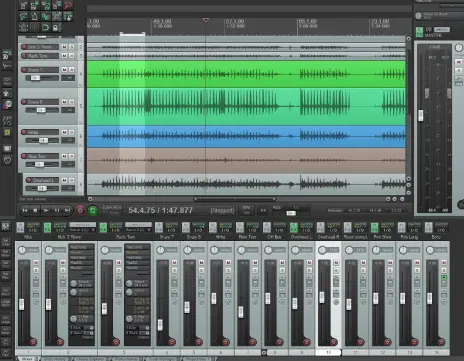Arm the Rack Tom track for recording
This screenshot has width=464, height=361.
coord(24,56)
